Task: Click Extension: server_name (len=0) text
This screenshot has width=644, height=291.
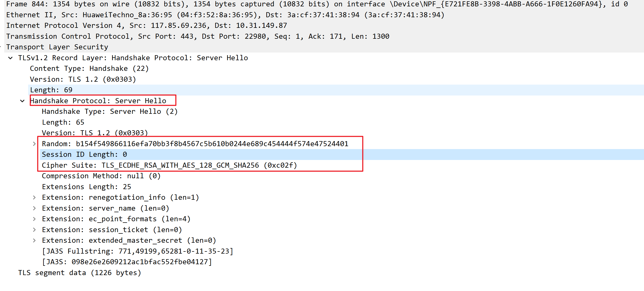Action: click(x=106, y=208)
